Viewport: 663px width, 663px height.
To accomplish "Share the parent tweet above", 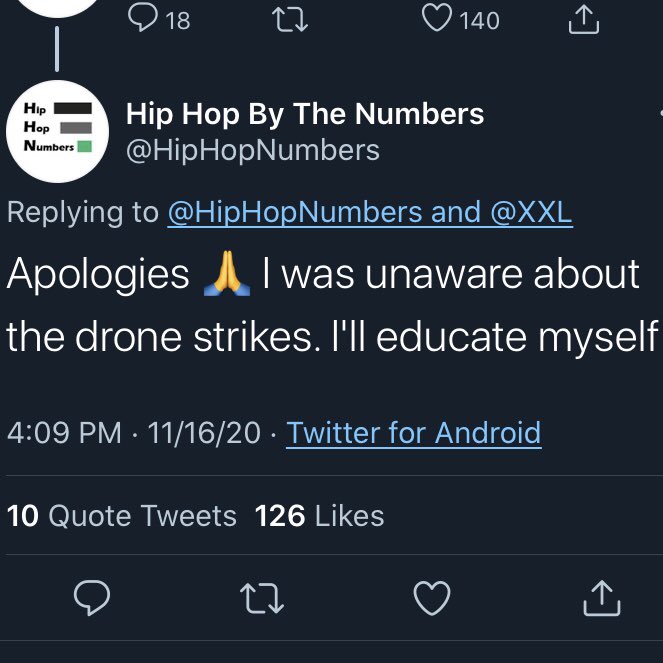I will click(x=583, y=19).
